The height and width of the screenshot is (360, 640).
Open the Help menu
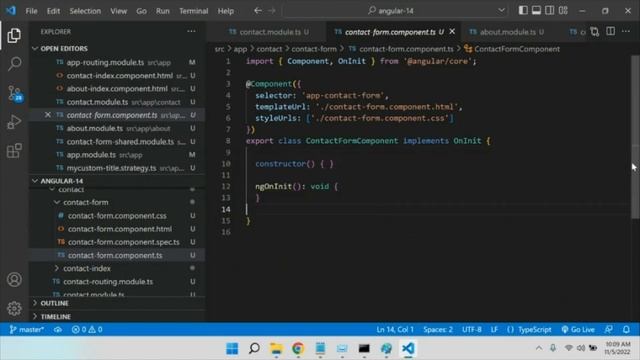[x=225, y=11]
